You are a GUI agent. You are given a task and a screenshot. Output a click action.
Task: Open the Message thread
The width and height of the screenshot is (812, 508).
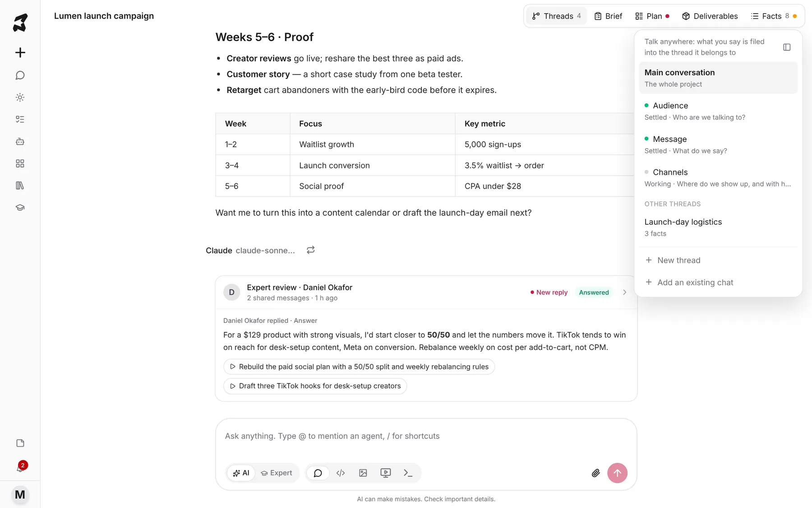(718, 144)
